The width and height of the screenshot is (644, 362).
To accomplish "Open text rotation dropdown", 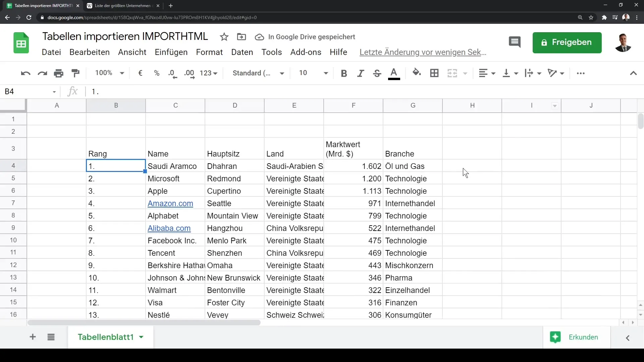I will coord(556,73).
